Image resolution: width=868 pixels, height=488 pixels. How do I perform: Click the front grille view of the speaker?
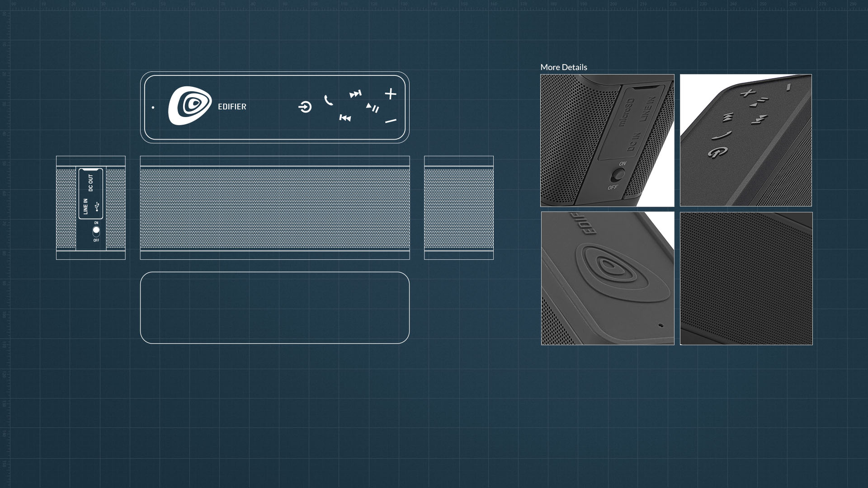tap(275, 208)
